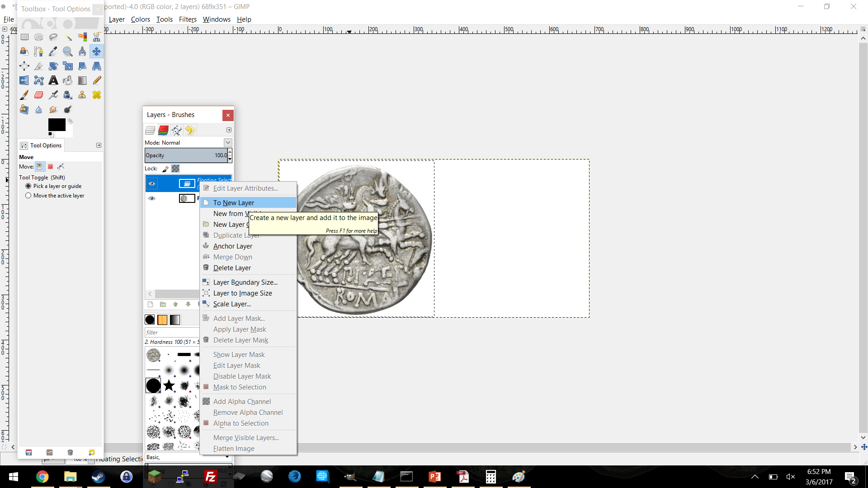Select the Move tool
The image size is (868, 488).
[x=97, y=52]
